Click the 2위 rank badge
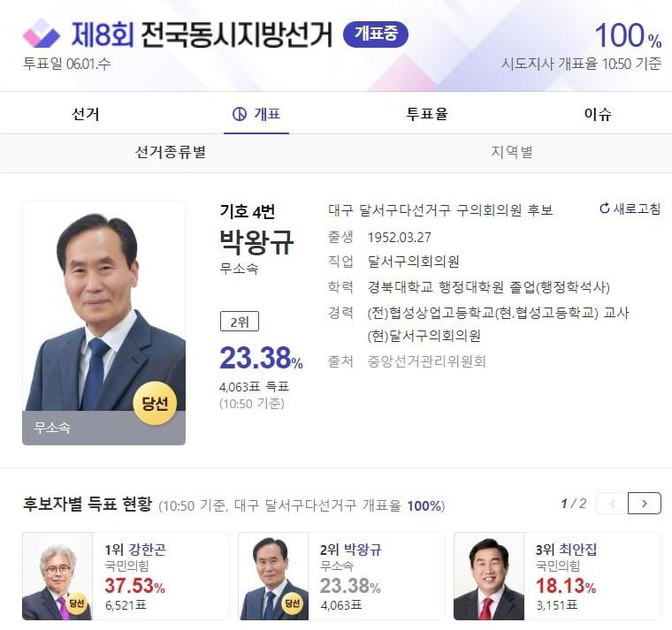This screenshot has height=630, width=672. tap(239, 322)
